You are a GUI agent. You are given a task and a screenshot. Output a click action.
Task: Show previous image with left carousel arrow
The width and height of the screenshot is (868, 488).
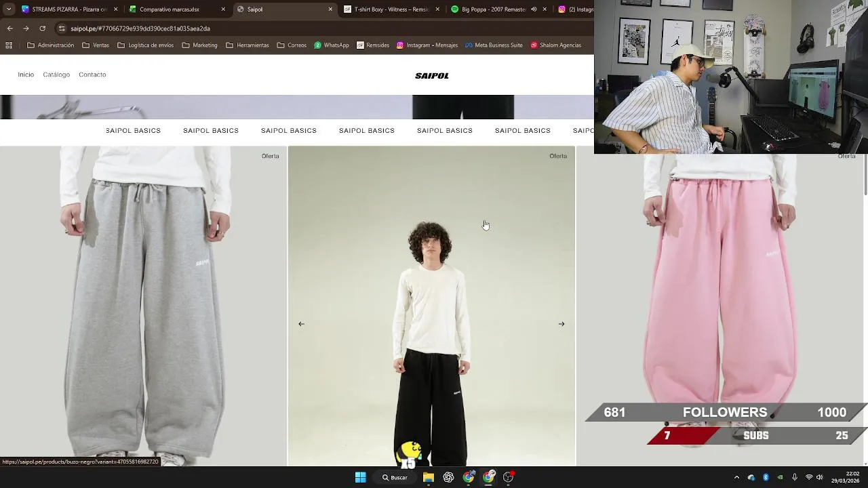[301, 324]
